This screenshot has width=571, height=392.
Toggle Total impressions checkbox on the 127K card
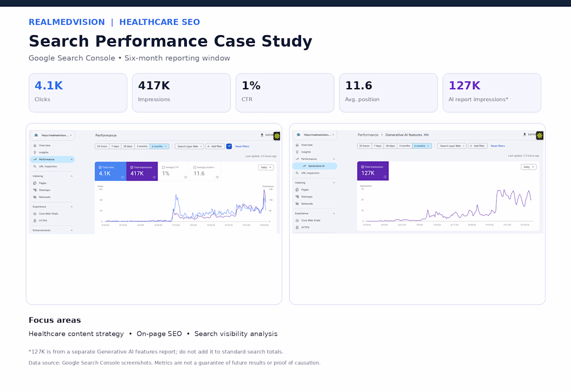pyautogui.click(x=363, y=167)
